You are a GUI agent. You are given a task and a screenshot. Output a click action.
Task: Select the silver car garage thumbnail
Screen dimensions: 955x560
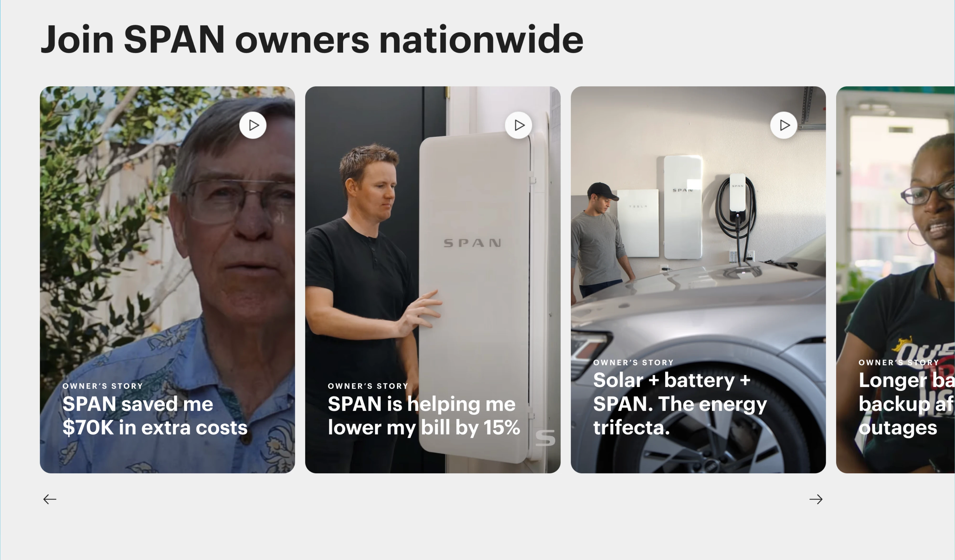point(698,280)
